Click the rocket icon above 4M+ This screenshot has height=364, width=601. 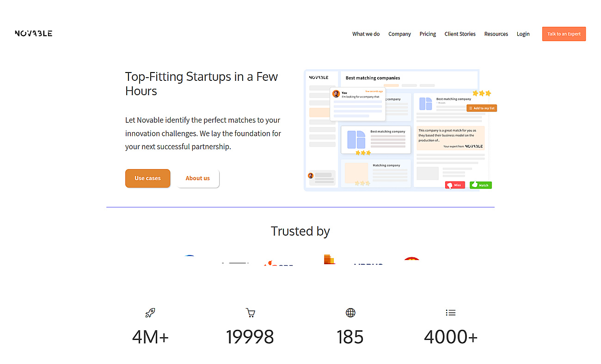(150, 313)
